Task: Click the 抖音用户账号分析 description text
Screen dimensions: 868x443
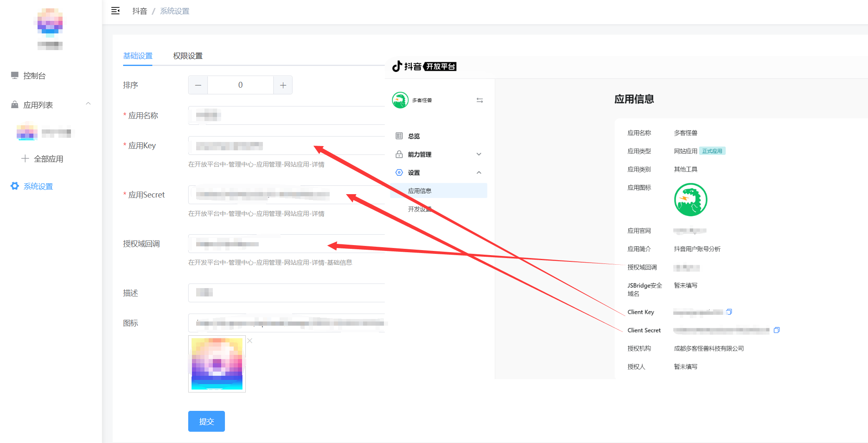Action: (x=697, y=249)
